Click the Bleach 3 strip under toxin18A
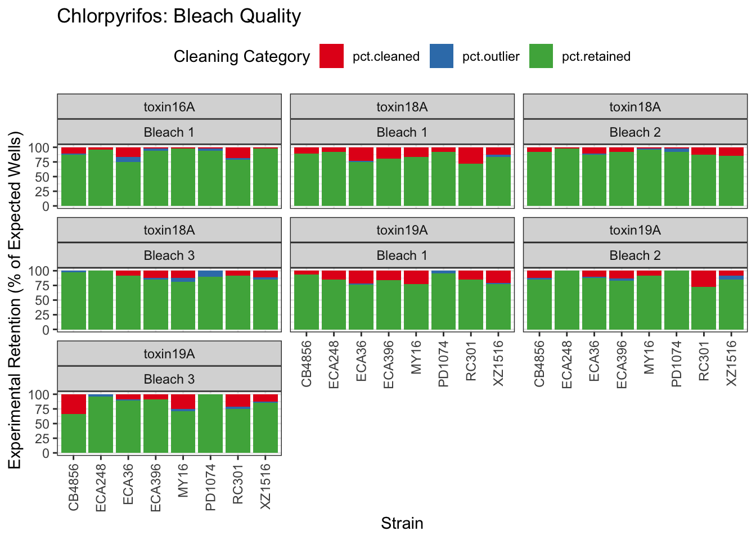Screen dimensions: 756x540 (169, 255)
